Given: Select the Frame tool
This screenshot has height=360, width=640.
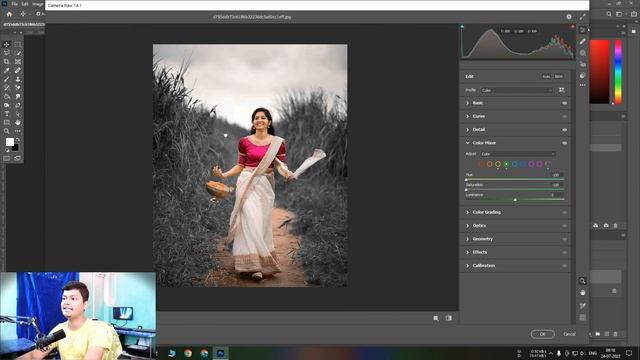Looking at the screenshot, I should (18, 62).
